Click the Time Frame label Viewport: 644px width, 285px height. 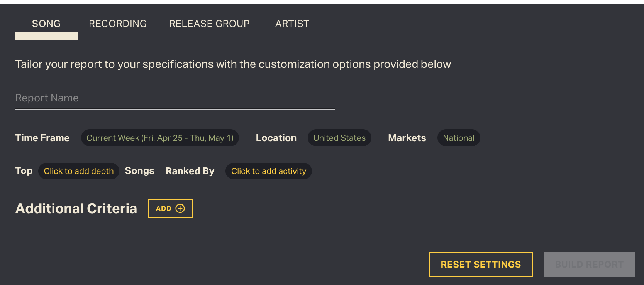click(x=42, y=138)
